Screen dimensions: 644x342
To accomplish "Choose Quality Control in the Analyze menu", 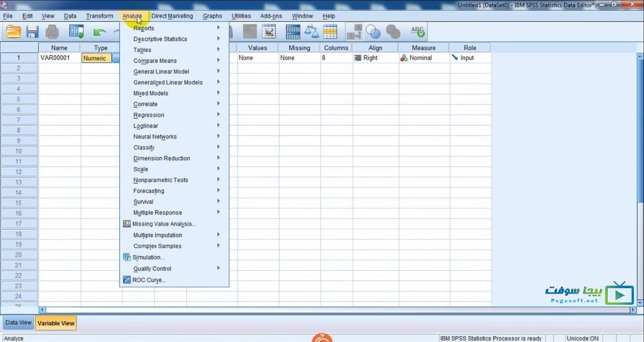I will 174,269.
